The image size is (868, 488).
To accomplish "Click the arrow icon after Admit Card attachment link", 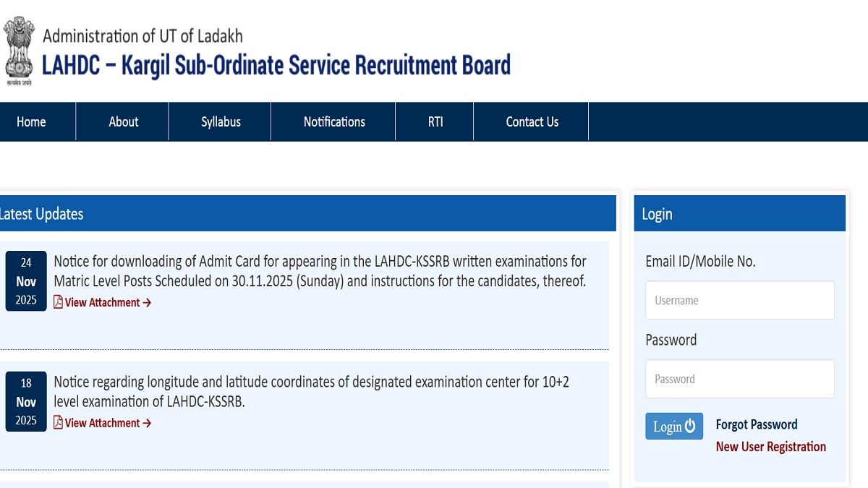I will (147, 302).
